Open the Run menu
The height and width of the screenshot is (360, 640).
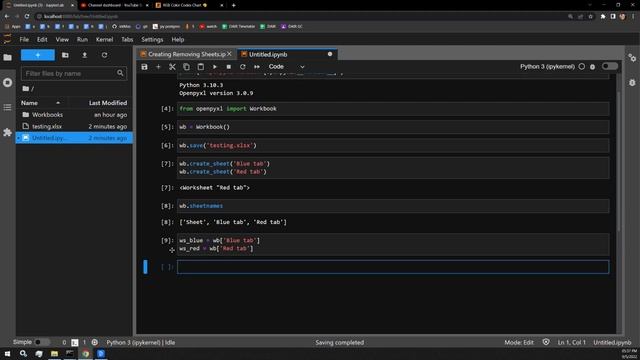[82, 40]
